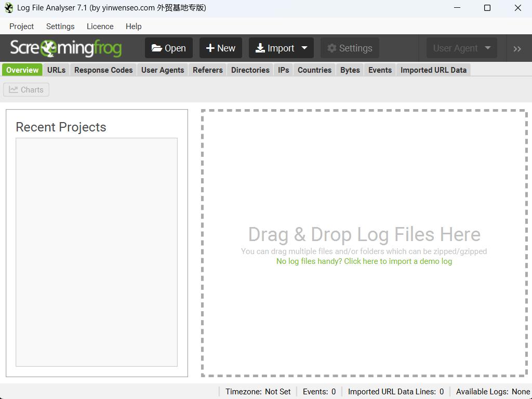Switch to the Referers tab
Viewport: 532px width, 399px height.
coord(208,70)
